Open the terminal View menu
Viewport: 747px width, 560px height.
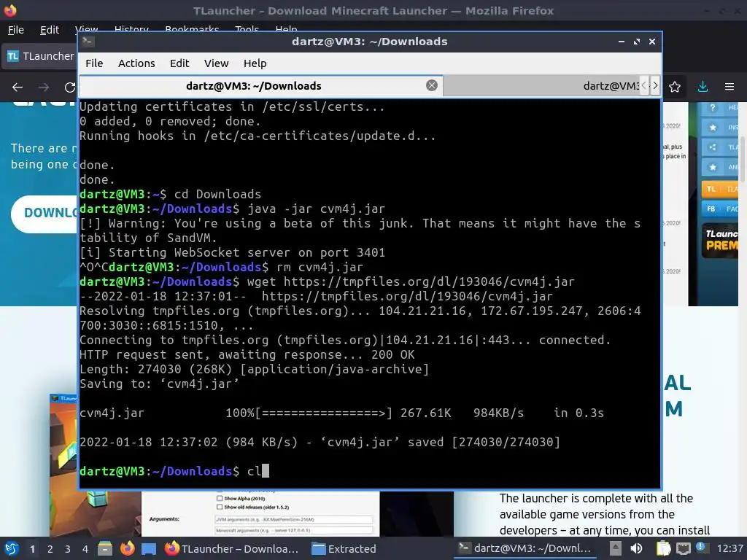(x=216, y=63)
